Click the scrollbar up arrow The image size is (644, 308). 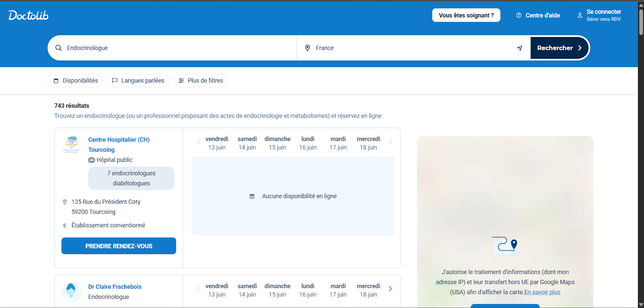point(641,5)
